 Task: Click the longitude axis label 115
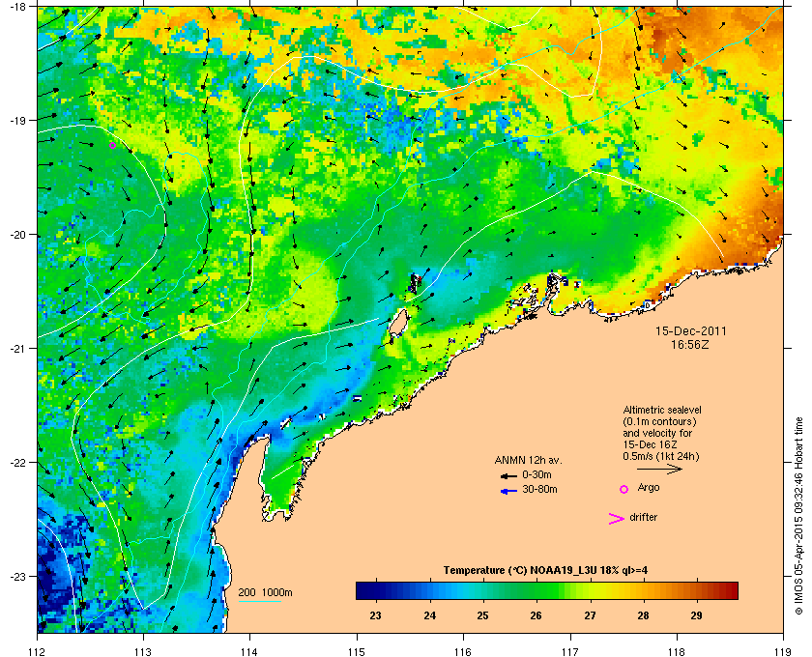coord(357,651)
